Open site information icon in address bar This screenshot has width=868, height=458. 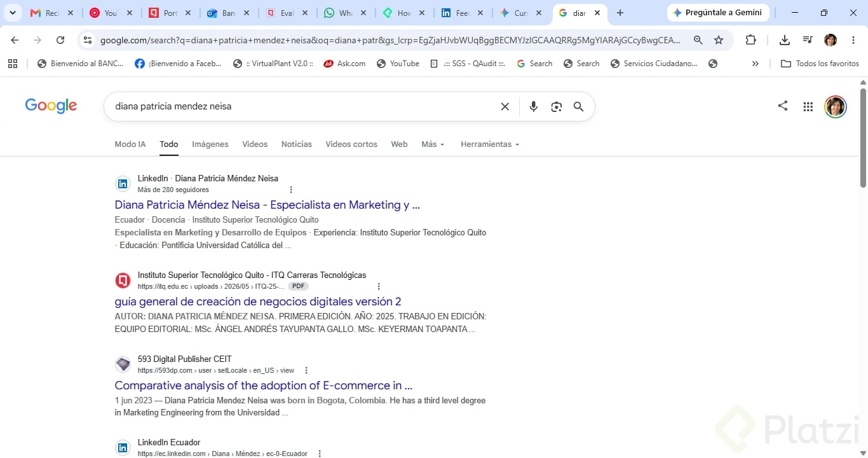(x=88, y=40)
